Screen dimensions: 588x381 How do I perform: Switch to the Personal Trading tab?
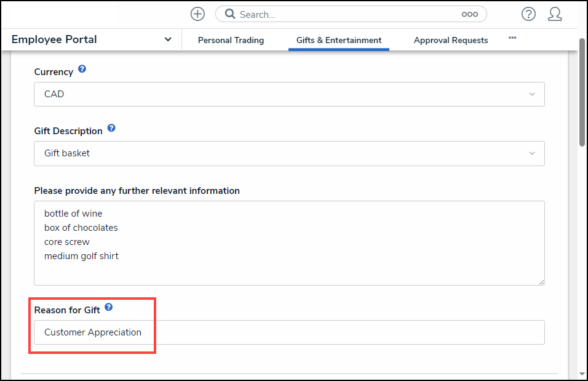coord(231,40)
